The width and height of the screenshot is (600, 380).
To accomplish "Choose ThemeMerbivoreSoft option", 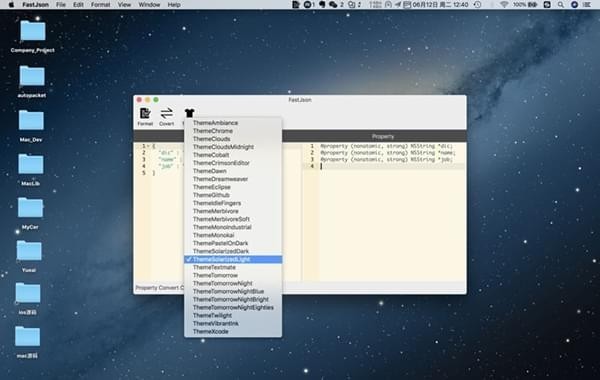I will click(233, 219).
